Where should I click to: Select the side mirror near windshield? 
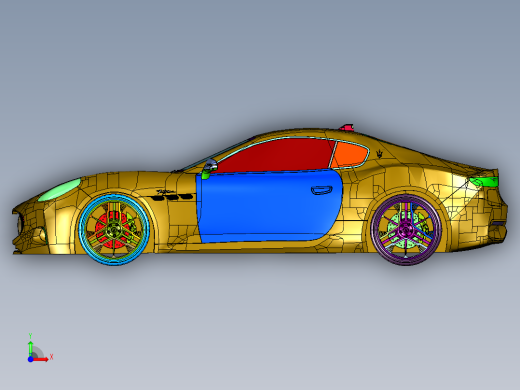(209, 168)
